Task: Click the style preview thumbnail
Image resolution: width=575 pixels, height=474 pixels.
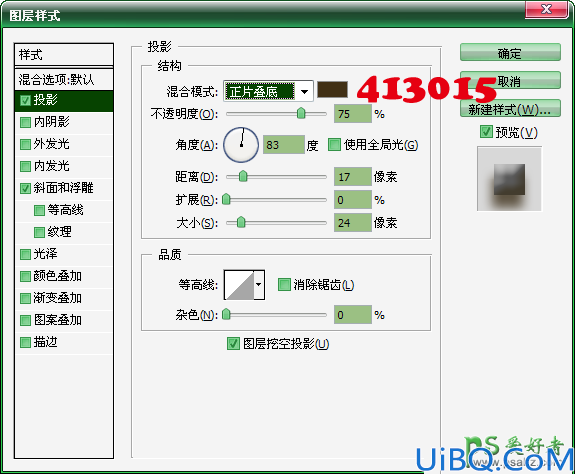Action: click(509, 179)
